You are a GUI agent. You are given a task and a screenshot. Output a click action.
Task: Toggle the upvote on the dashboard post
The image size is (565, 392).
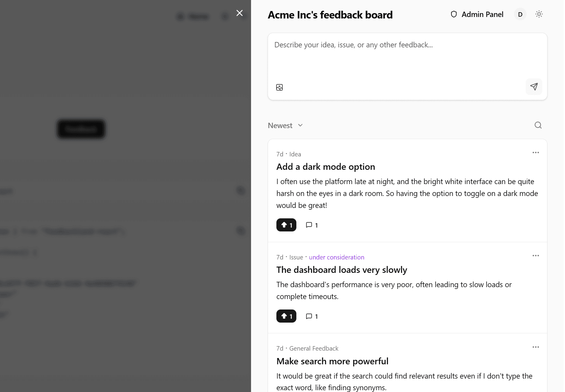(286, 316)
